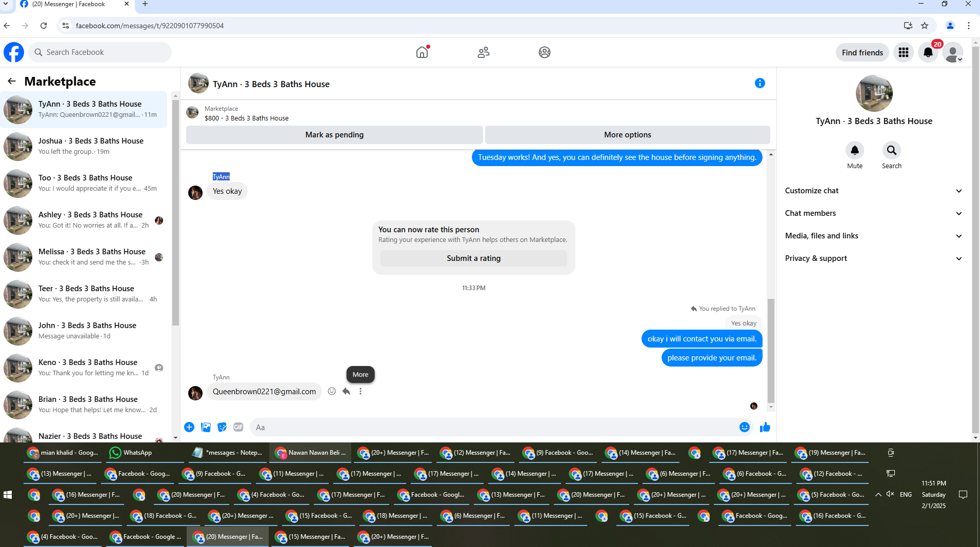Open account profile menu avatar
Viewport: 980px width, 547px height.
953,52
